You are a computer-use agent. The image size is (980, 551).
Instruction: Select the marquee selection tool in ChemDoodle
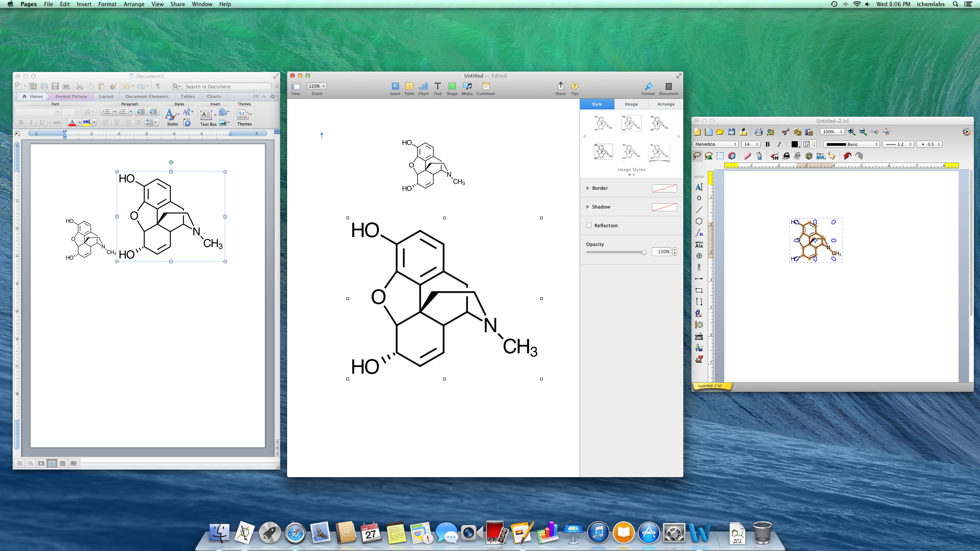720,156
